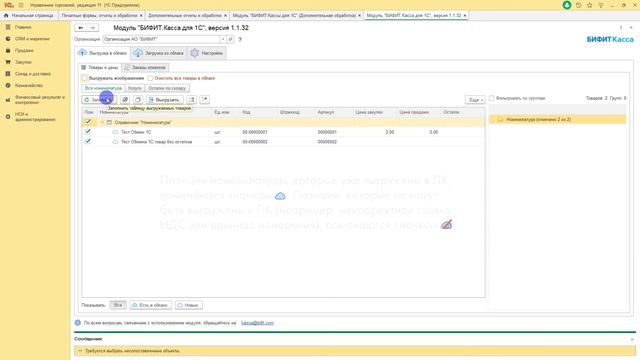Toggle checkbox for Тест Обмен 1С row
The image size is (640, 360).
point(88,132)
